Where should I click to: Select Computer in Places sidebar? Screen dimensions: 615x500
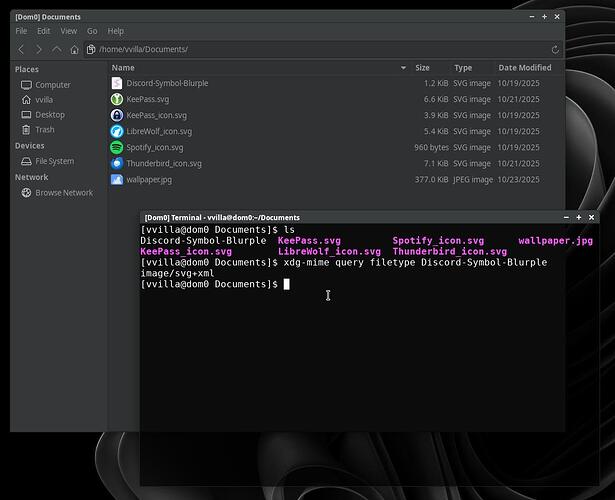pyautogui.click(x=53, y=85)
